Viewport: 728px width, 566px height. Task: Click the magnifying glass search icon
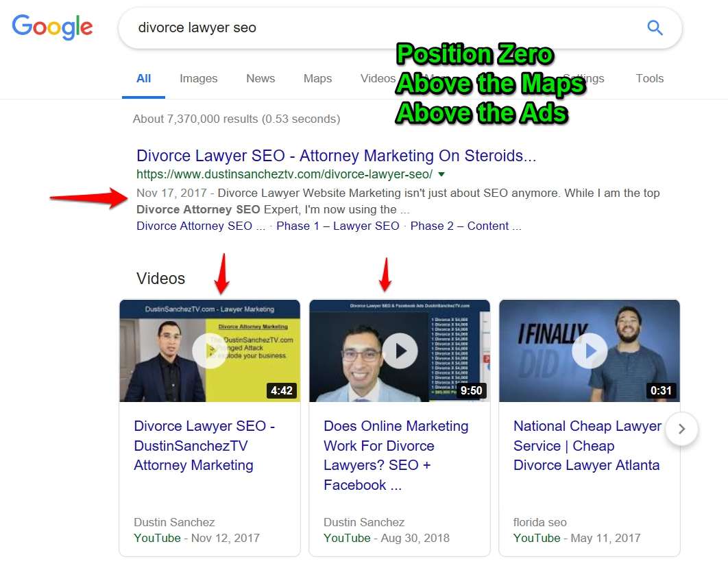coord(655,28)
